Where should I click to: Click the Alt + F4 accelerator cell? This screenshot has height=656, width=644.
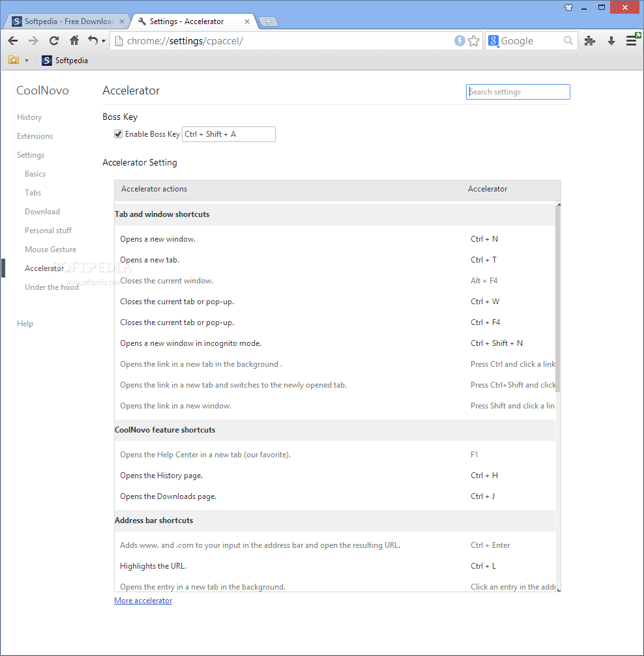tap(484, 281)
